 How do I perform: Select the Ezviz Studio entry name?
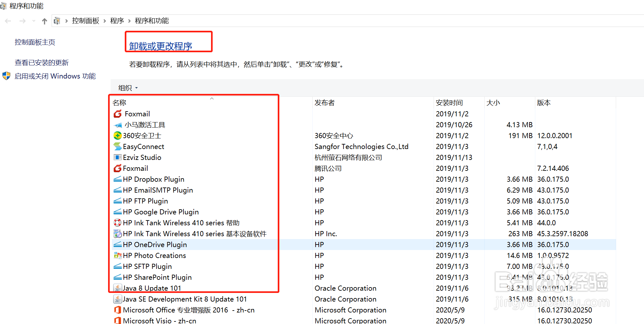pyautogui.click(x=142, y=157)
